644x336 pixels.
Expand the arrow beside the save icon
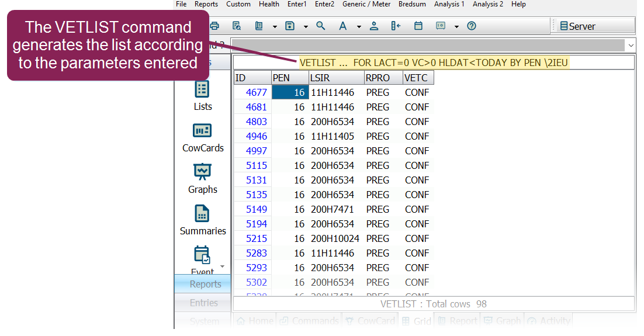(x=306, y=27)
